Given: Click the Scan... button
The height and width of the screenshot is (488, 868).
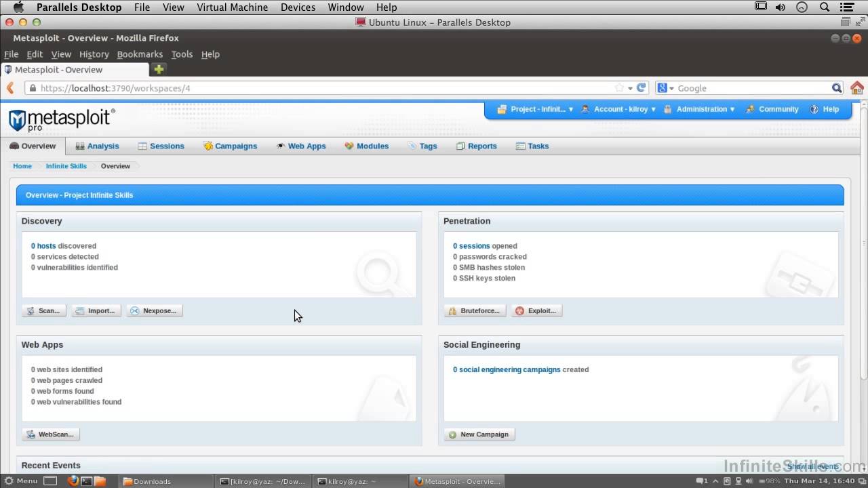Looking at the screenshot, I should coord(44,310).
